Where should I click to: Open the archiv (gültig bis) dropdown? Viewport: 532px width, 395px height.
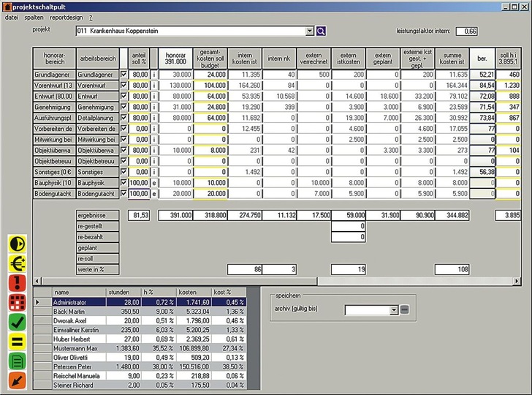(394, 310)
